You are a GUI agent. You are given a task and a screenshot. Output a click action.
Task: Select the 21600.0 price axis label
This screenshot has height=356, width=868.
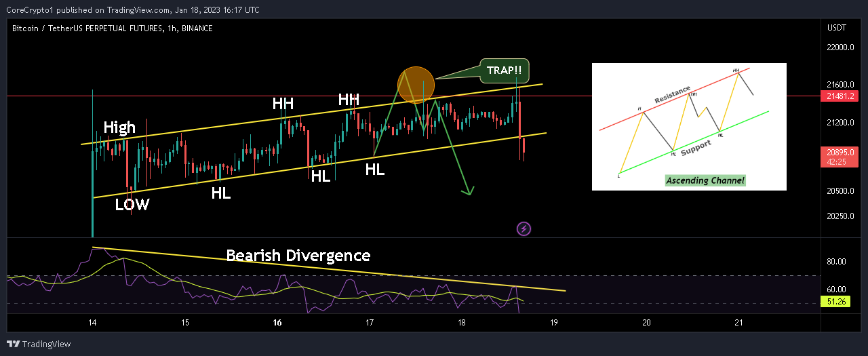(840, 85)
